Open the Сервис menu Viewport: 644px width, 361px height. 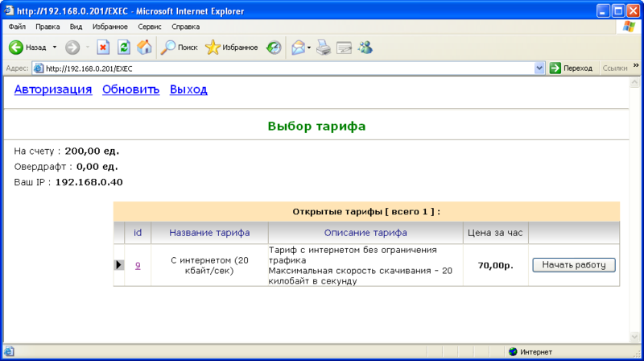(x=150, y=27)
